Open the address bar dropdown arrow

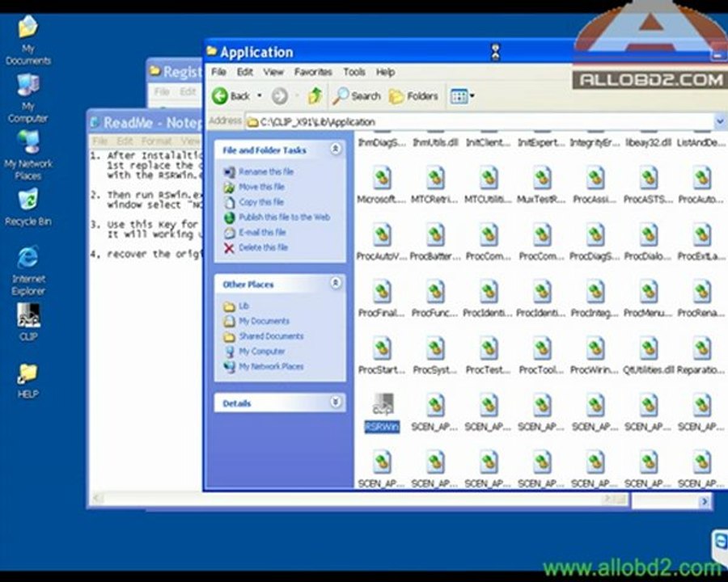720,121
